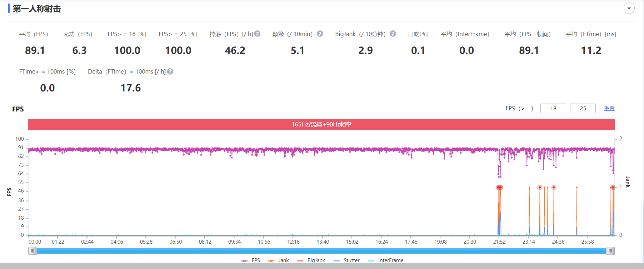Click the 12:18 time axis label
This screenshot has width=644, height=269.
pos(293,242)
